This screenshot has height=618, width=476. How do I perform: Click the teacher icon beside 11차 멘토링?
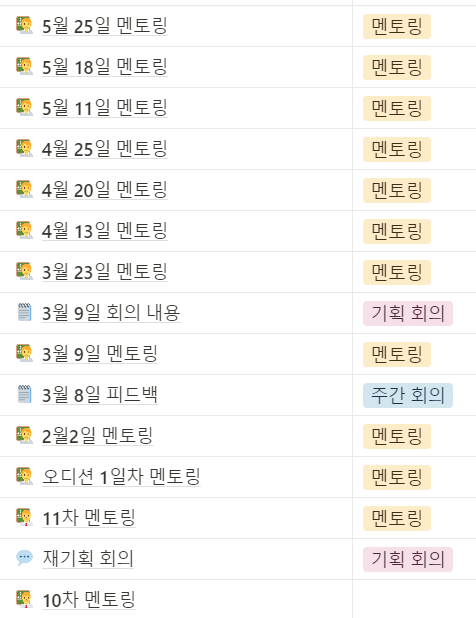point(24,517)
